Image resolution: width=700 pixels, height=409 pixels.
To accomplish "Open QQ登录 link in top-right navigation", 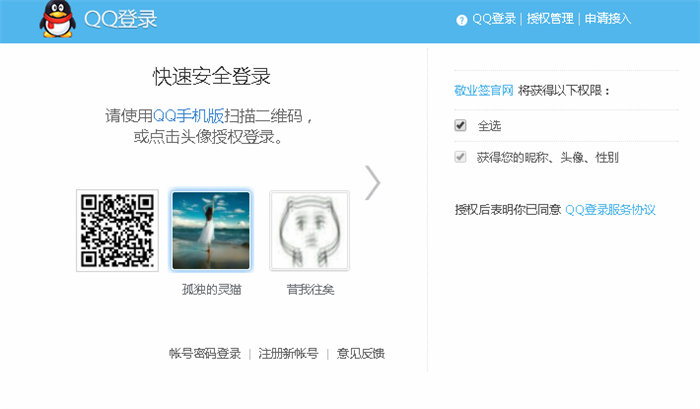I will point(494,19).
